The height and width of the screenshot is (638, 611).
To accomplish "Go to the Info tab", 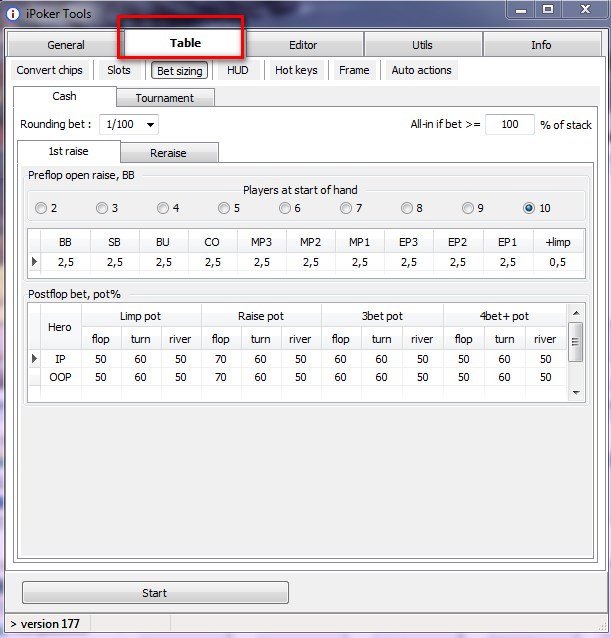I will pyautogui.click(x=541, y=45).
